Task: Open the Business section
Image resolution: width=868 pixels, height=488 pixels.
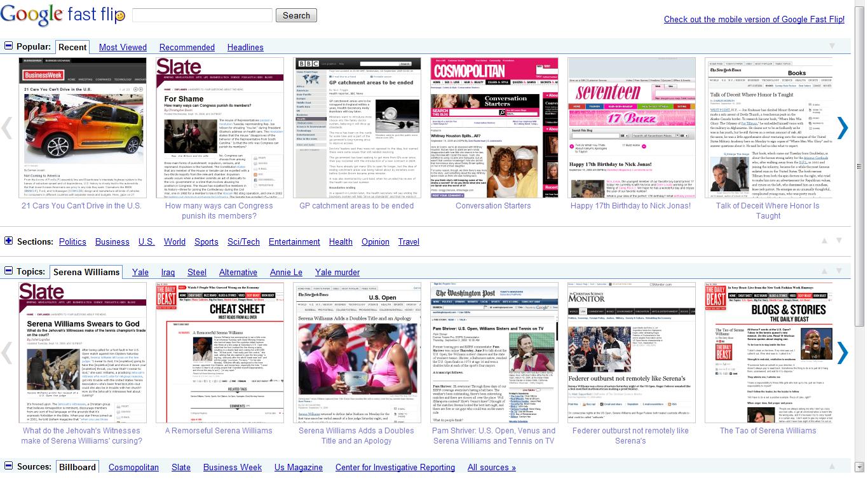Action: (x=112, y=241)
